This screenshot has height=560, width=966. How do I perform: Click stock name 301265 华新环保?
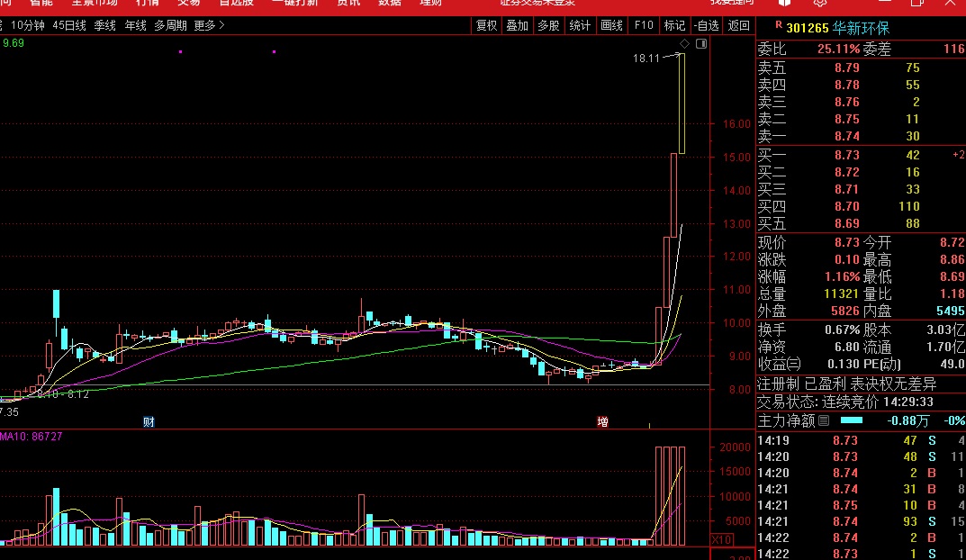[838, 28]
